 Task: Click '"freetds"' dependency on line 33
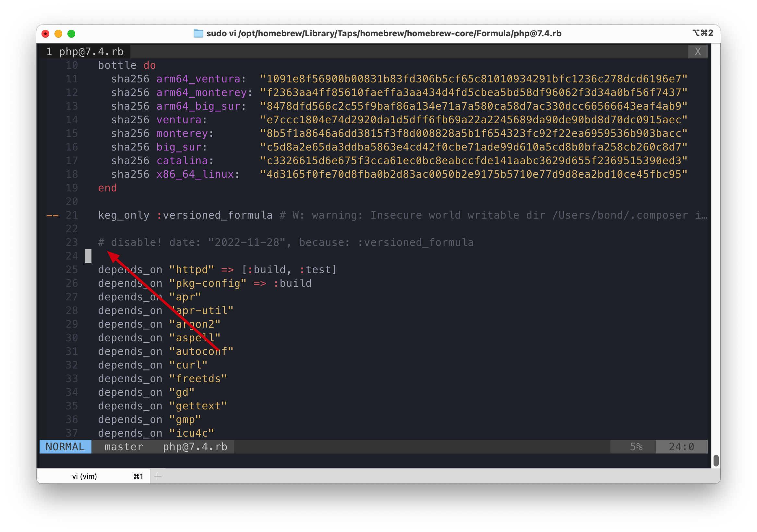click(198, 379)
